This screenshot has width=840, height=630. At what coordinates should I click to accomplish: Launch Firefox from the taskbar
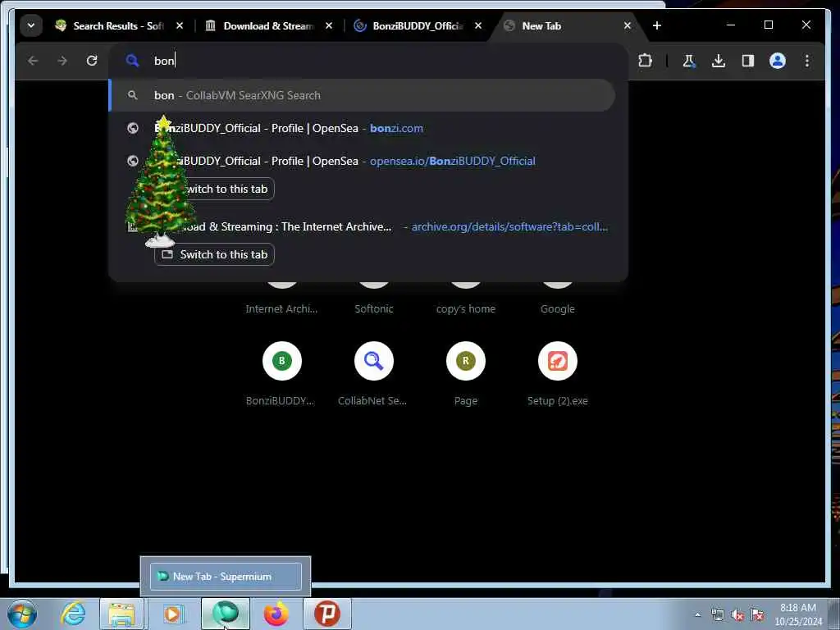click(276, 614)
